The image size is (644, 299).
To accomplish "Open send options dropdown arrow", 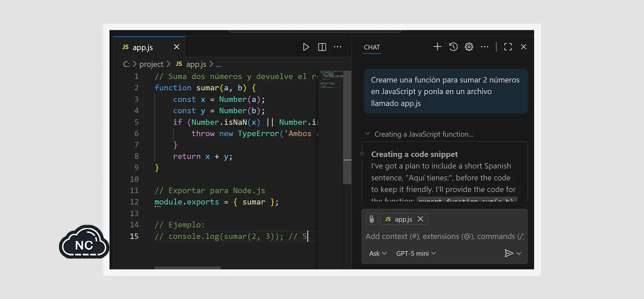I will [519, 253].
